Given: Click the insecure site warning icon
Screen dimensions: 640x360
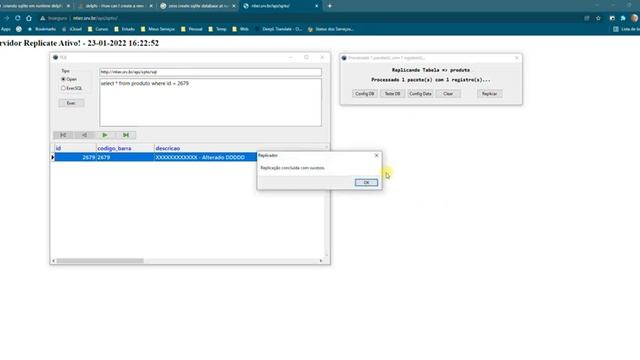Looking at the screenshot, I should point(42,18).
